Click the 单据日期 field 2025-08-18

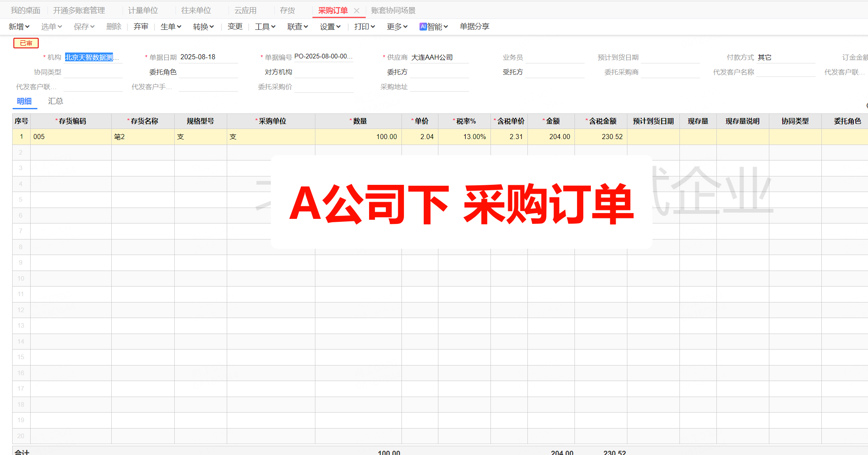tap(208, 57)
